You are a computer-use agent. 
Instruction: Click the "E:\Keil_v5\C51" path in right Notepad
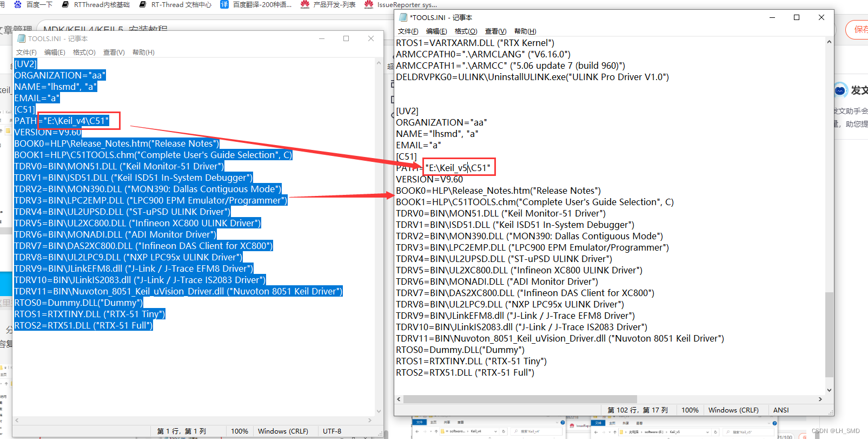click(458, 168)
